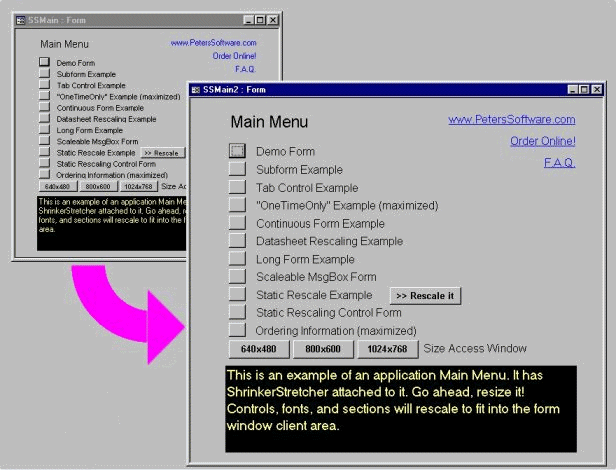This screenshot has height=470, width=616.
Task: Click the 'SSMain : Form' title bar text
Action: pos(57,20)
